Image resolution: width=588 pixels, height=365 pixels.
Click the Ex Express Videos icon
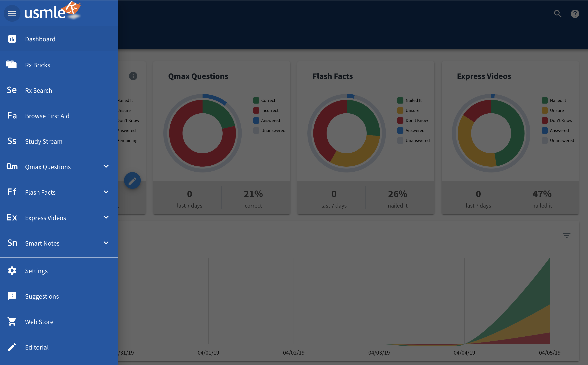[12, 218]
